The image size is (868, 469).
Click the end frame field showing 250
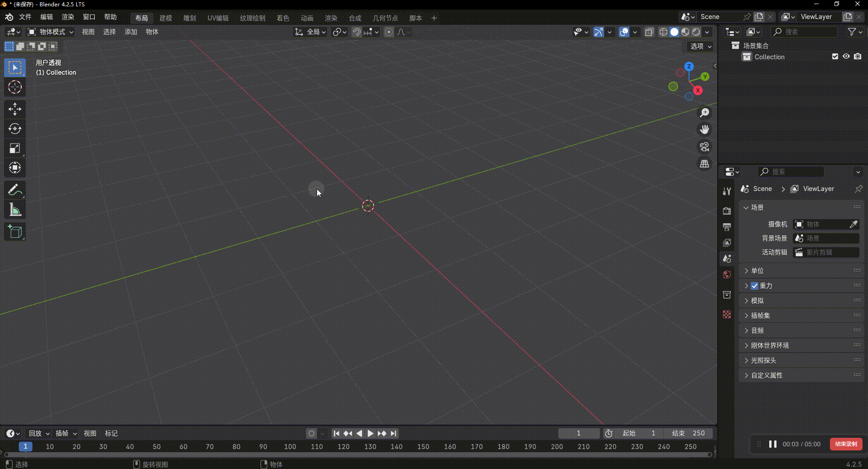point(688,433)
